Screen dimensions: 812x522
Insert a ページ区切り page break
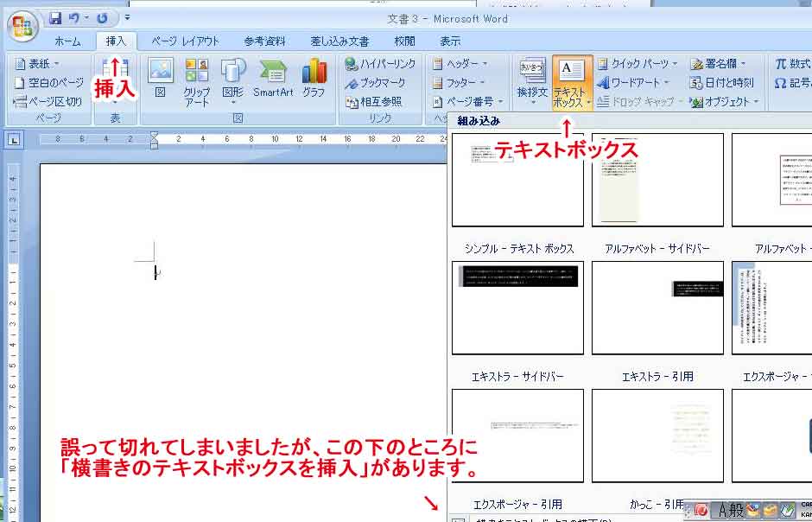48,101
